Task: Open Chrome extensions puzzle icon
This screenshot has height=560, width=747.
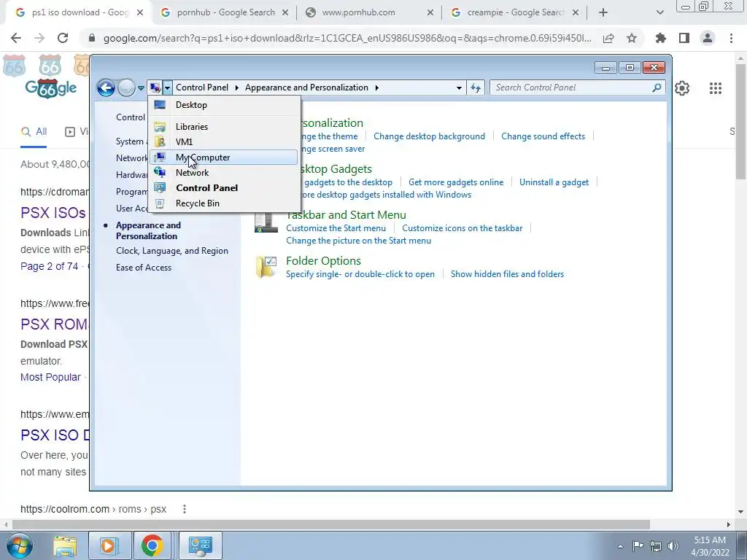Action: (x=661, y=38)
